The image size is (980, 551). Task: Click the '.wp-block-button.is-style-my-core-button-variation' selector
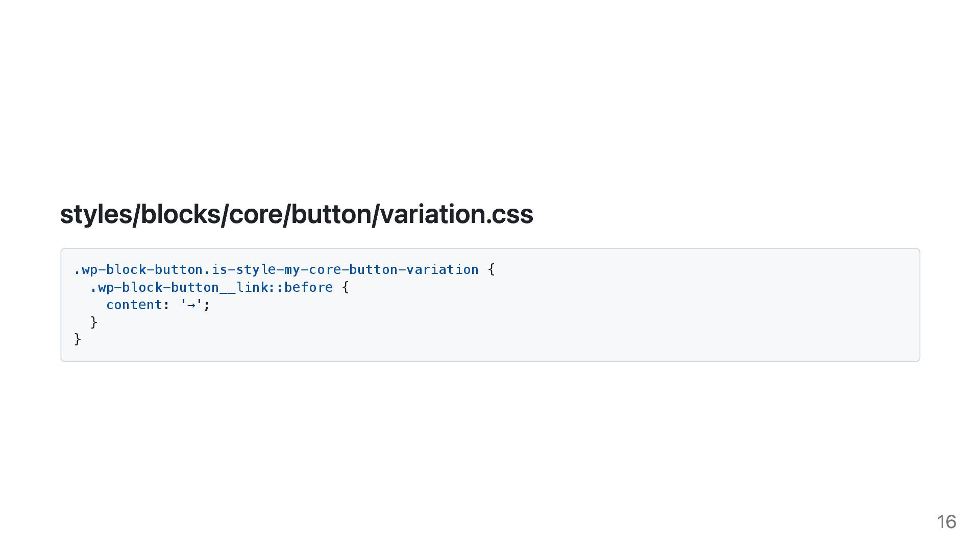tap(276, 269)
